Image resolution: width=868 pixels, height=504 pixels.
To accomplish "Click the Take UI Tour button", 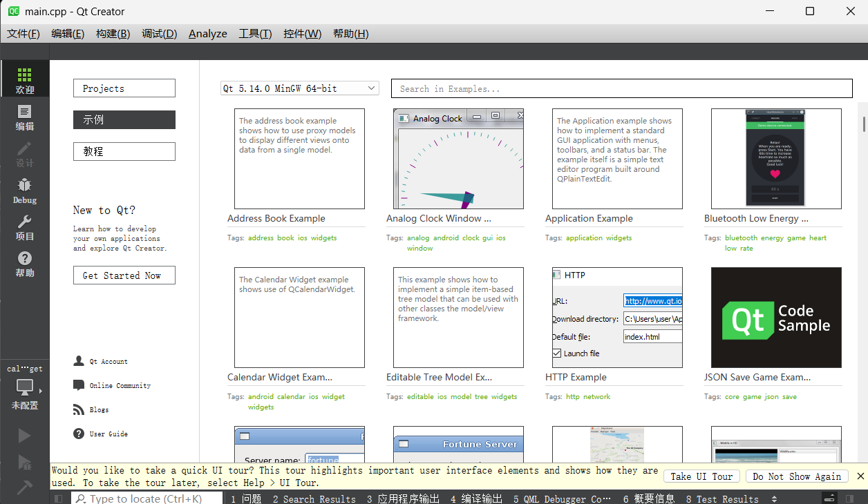I will (701, 476).
